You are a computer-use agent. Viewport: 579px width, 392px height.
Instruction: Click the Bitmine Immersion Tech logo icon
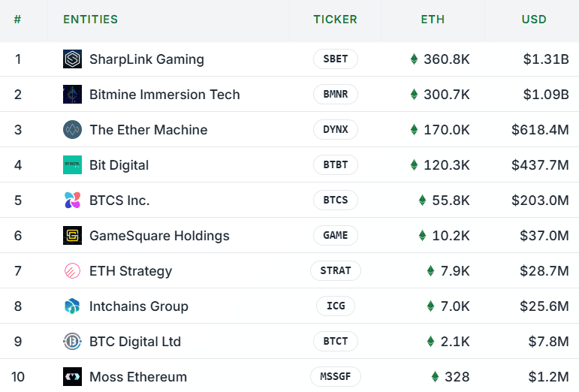(72, 95)
